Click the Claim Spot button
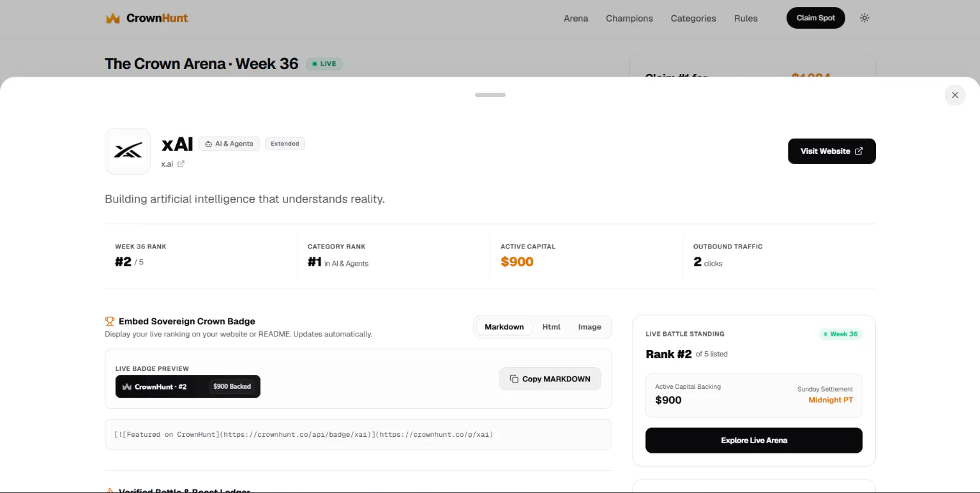The height and width of the screenshot is (493, 980). 815,18
